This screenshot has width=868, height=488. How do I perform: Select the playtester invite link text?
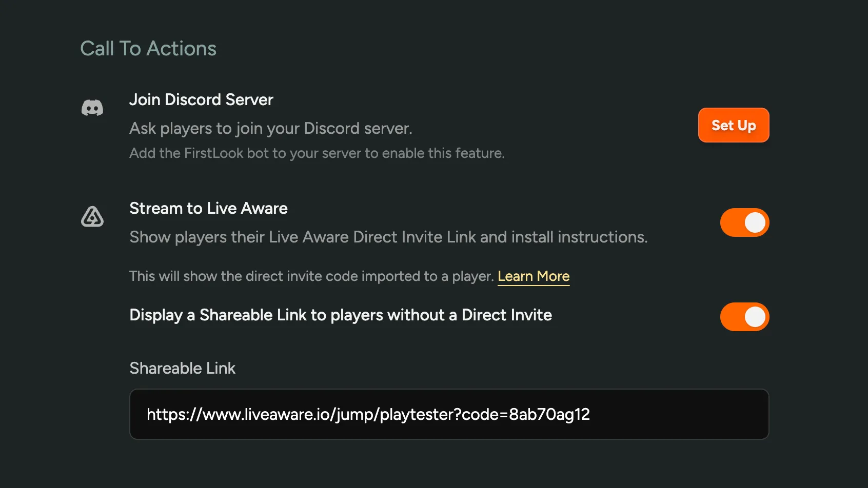coord(369,414)
